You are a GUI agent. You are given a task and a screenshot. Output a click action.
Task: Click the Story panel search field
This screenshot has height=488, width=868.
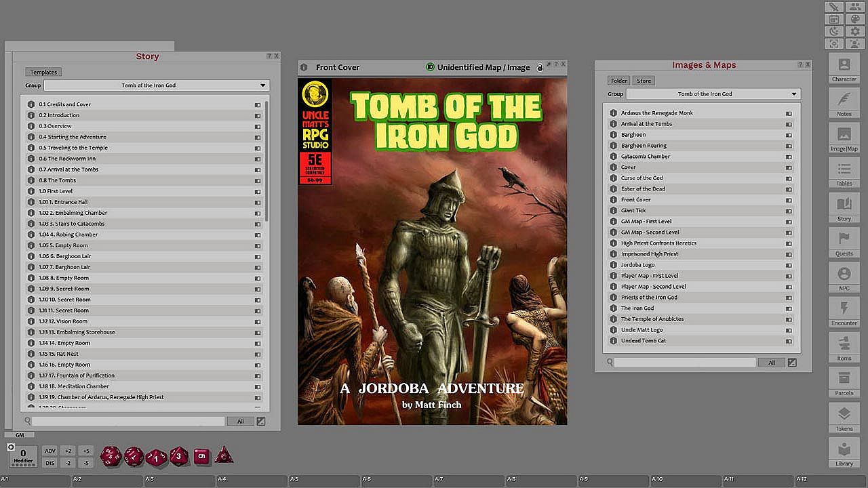(128, 421)
